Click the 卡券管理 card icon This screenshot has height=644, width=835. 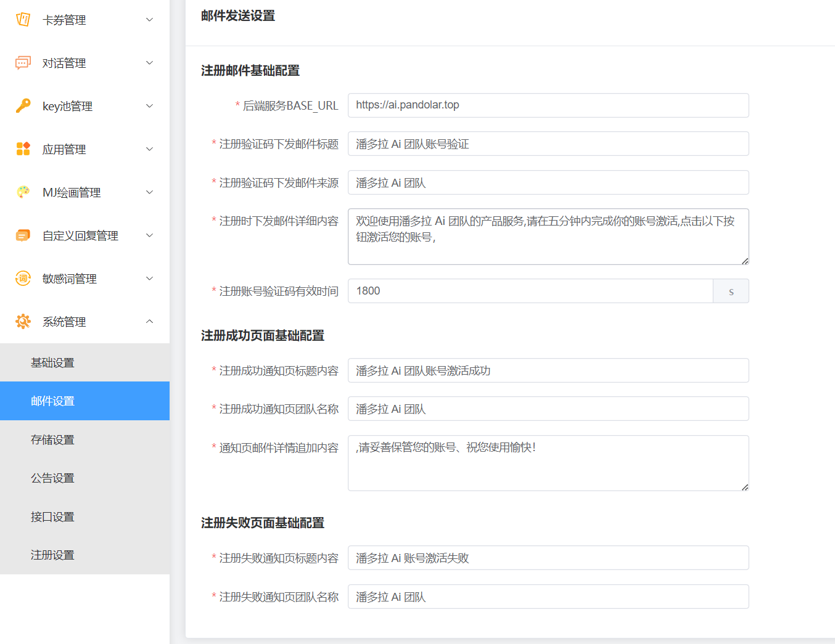click(23, 20)
